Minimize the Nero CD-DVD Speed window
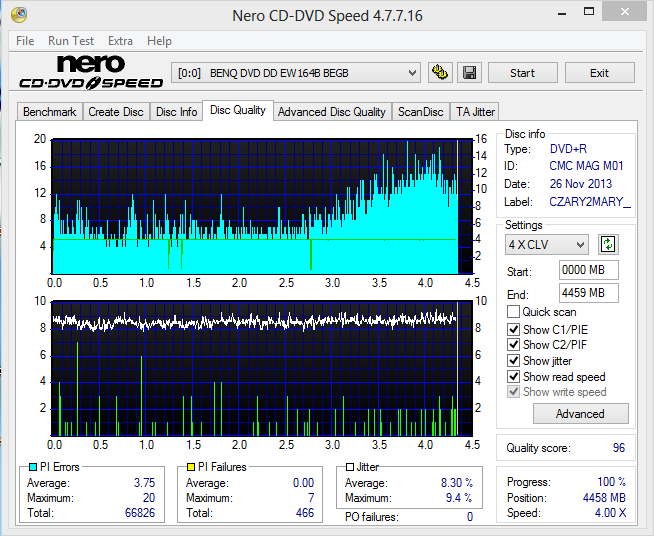This screenshot has width=654, height=536. click(x=562, y=13)
